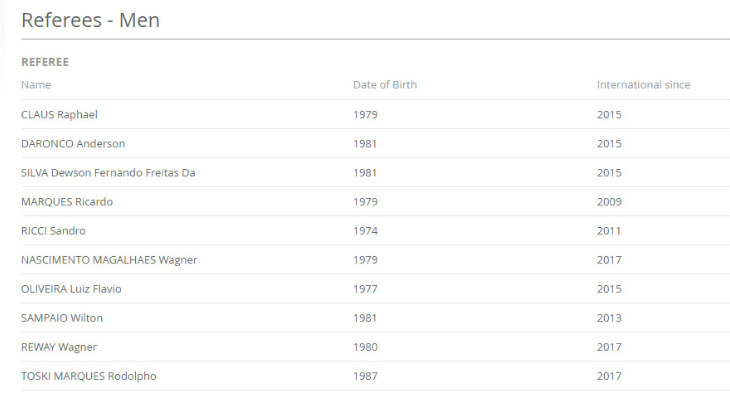The width and height of the screenshot is (730, 400).
Task: Click birth year 1974 in Ricci row
Action: tap(365, 230)
